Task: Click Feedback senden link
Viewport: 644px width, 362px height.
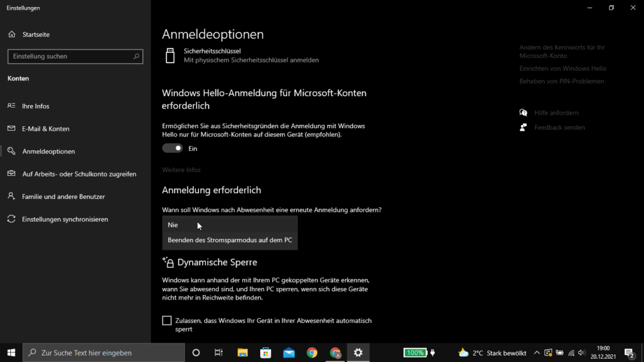Action: 560,128
